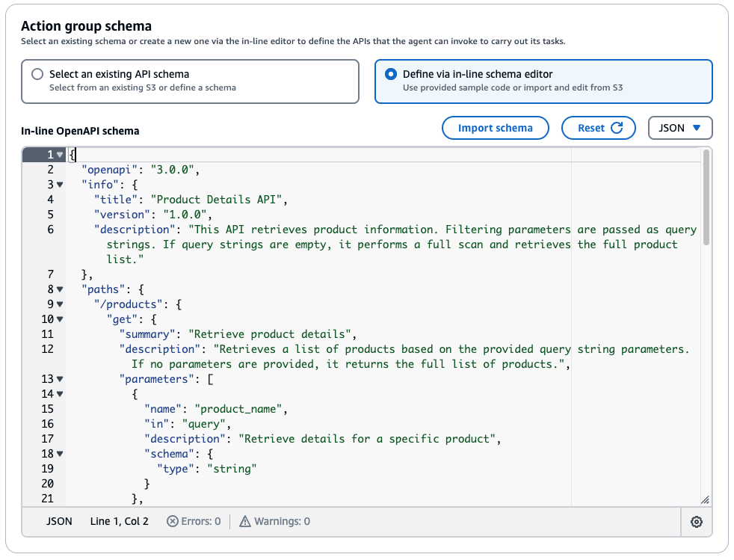Image resolution: width=734 pixels, height=560 pixels.
Task: Click the JSON language status bar item
Action: coord(60,522)
